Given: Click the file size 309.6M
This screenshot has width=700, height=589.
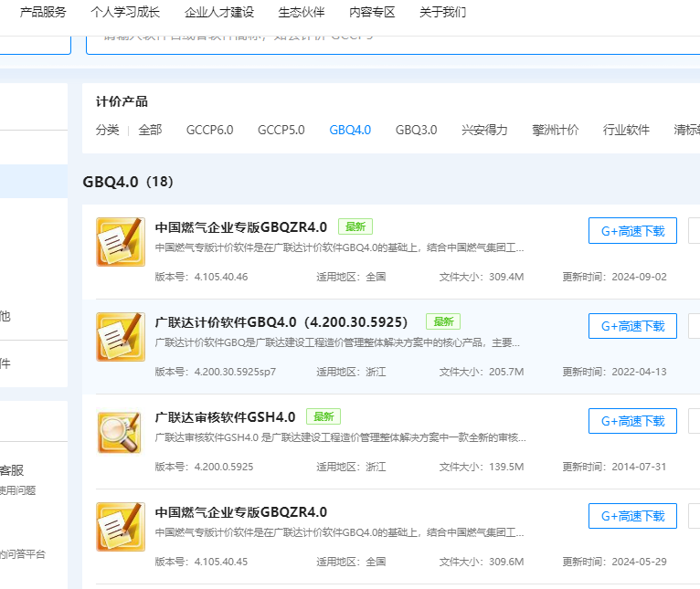Looking at the screenshot, I should click(x=506, y=562).
